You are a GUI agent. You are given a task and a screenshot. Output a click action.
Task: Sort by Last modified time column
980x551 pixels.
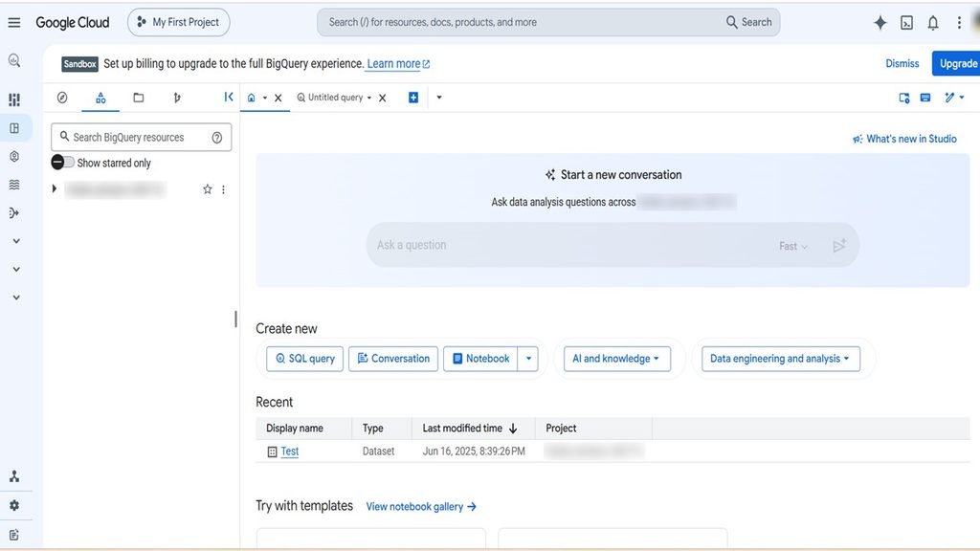point(469,429)
